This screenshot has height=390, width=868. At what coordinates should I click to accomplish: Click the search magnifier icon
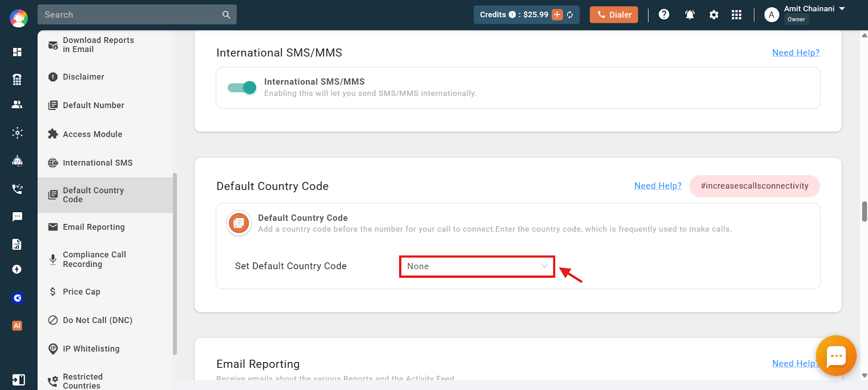226,15
